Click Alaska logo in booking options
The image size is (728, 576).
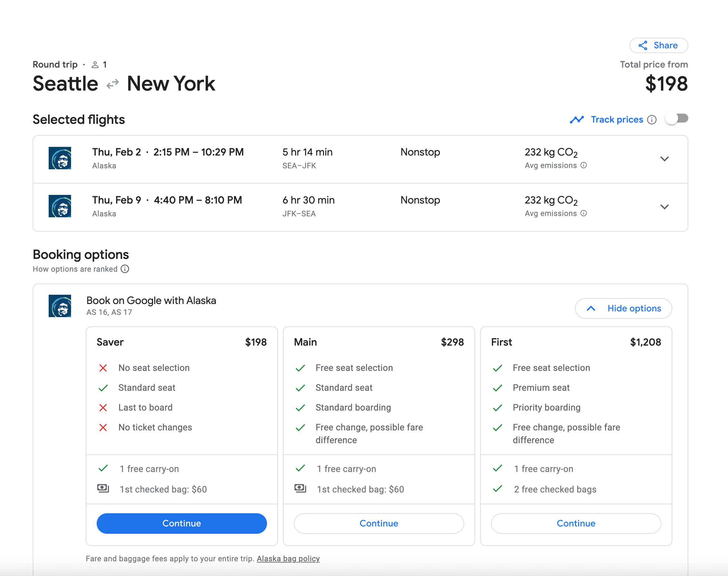[x=60, y=306]
